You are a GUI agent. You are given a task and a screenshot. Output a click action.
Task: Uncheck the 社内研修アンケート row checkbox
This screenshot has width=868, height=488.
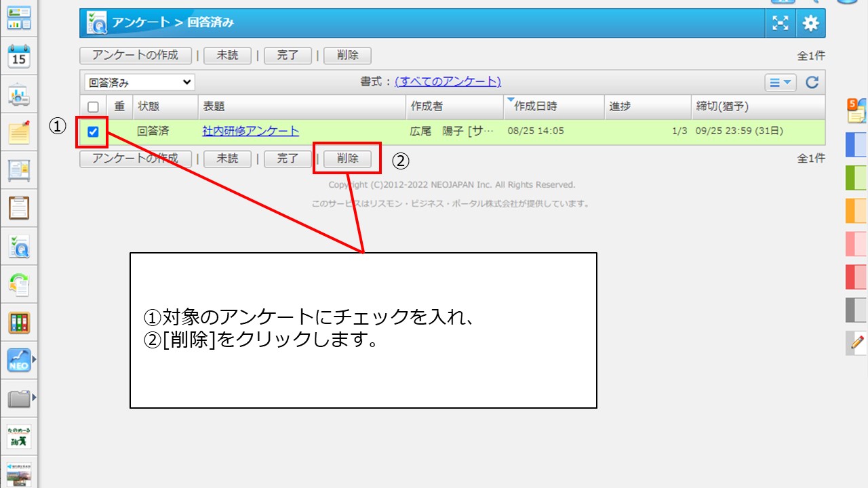94,131
